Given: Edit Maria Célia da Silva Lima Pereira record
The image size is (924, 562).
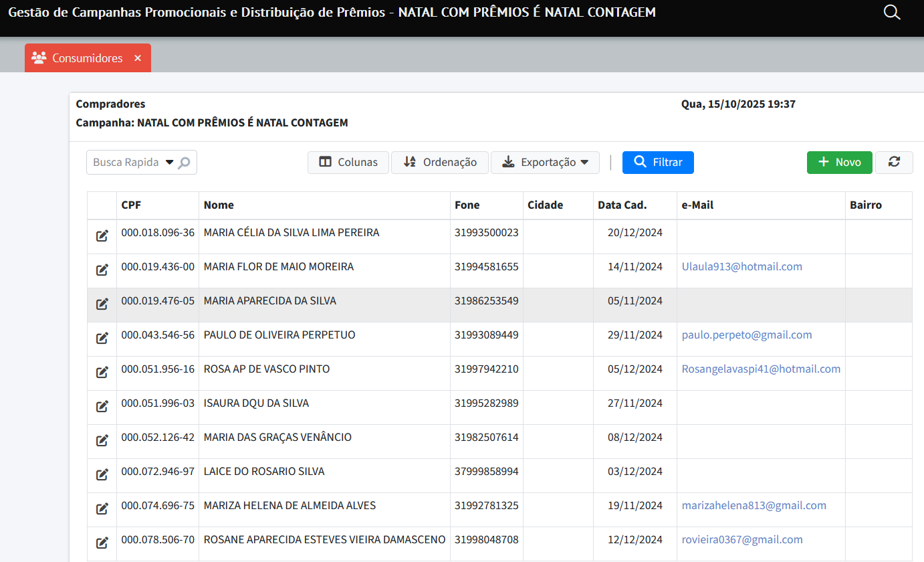Looking at the screenshot, I should click(102, 236).
